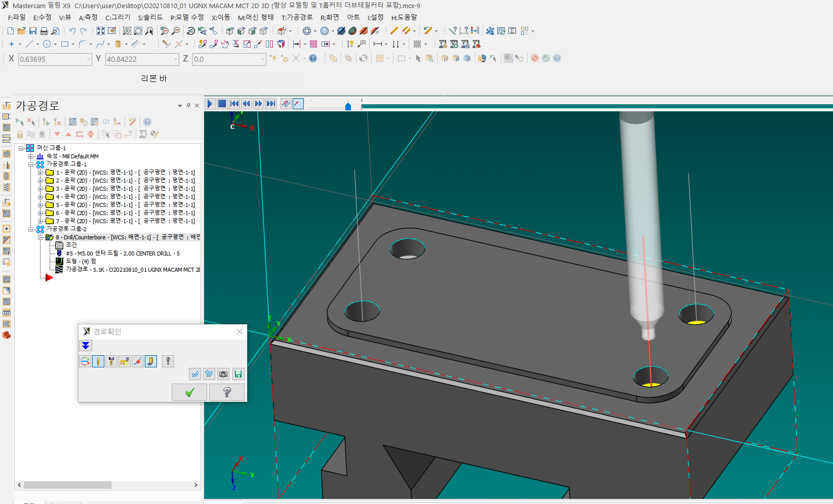
Task: Click the lock operations padlock icon
Action: point(20,134)
